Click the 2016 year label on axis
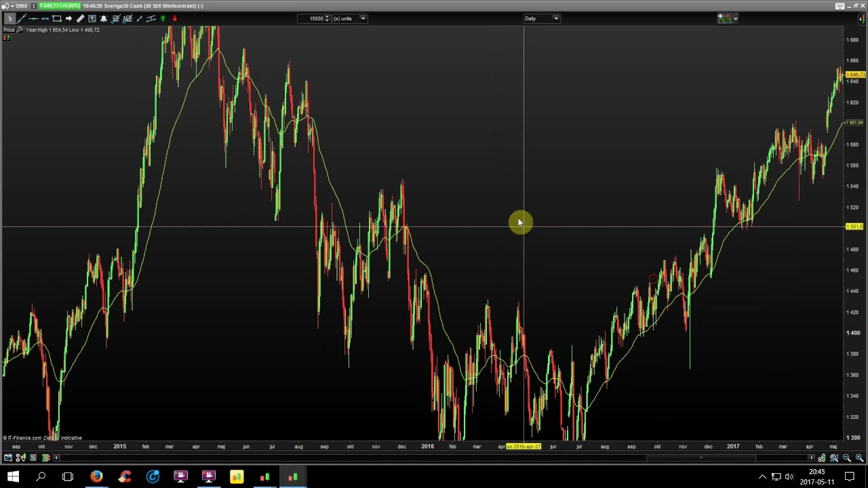Viewport: 868px width, 488px height. point(427,446)
